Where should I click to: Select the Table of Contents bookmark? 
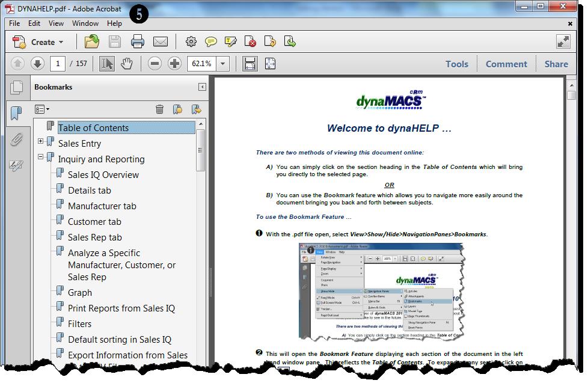pyautogui.click(x=126, y=127)
